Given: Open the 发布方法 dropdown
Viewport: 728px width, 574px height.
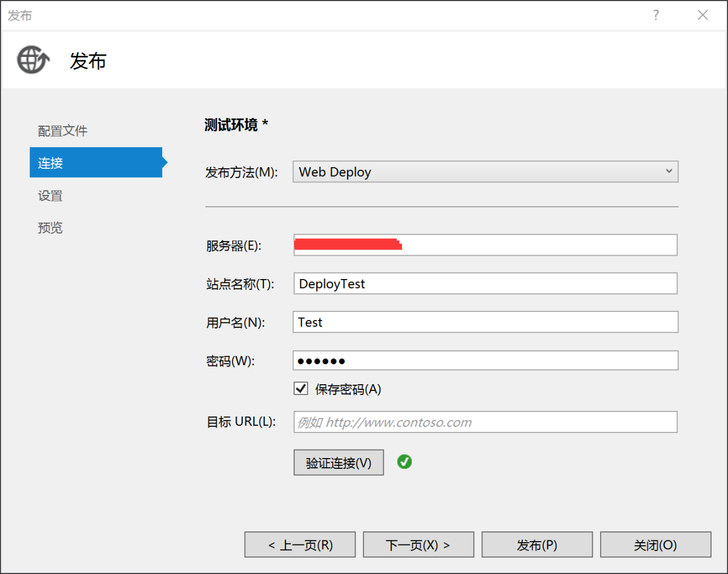Looking at the screenshot, I should (x=485, y=172).
